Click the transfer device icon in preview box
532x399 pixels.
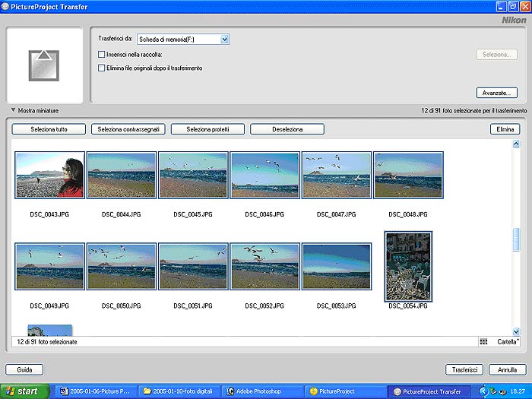[x=44, y=65]
